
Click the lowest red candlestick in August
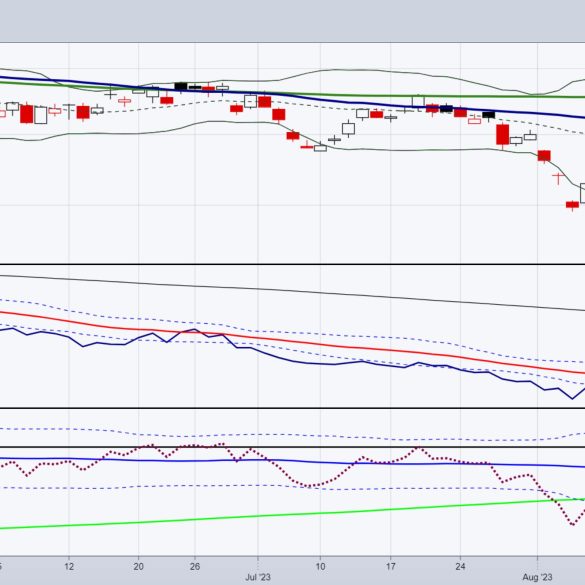pyautogui.click(x=572, y=205)
